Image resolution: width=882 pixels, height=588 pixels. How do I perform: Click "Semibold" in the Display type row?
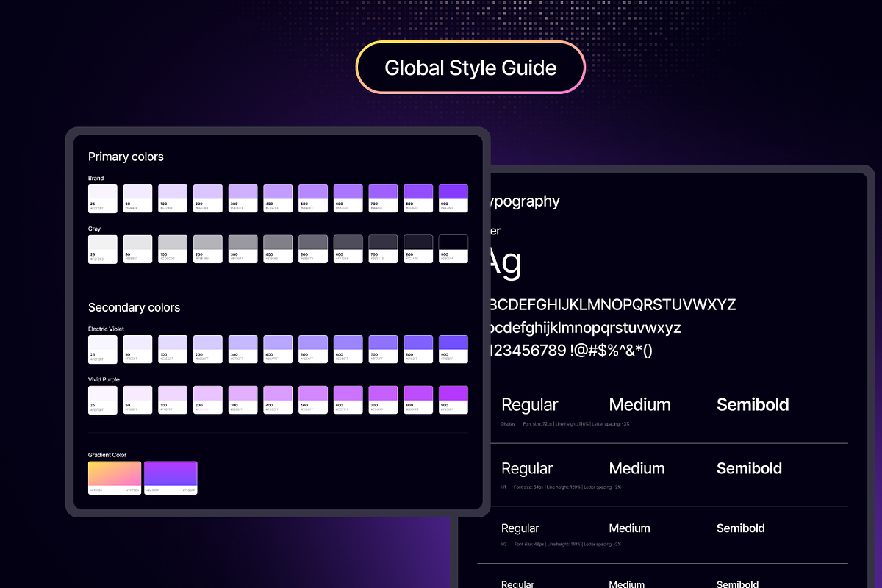[x=753, y=404]
